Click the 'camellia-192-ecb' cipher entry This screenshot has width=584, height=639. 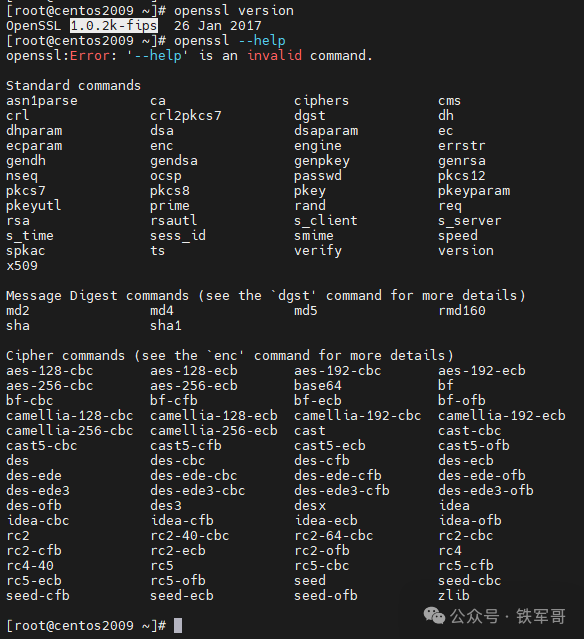tap(502, 416)
